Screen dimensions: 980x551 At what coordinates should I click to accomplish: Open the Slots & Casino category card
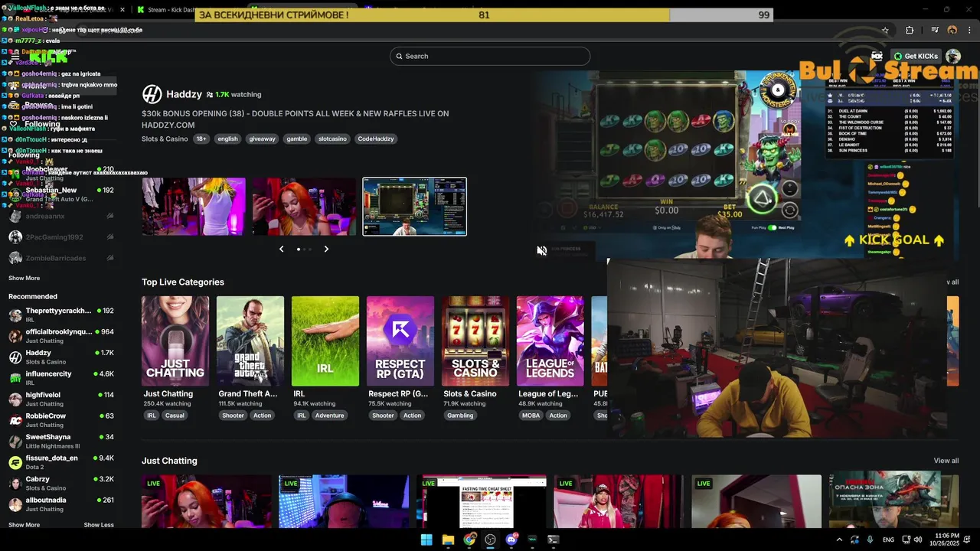475,341
